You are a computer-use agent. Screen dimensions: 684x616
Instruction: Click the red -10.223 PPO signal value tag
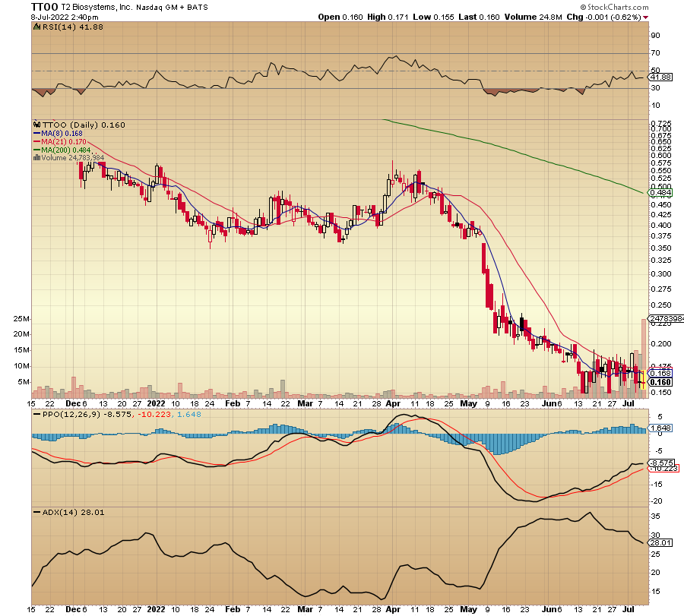click(x=664, y=469)
